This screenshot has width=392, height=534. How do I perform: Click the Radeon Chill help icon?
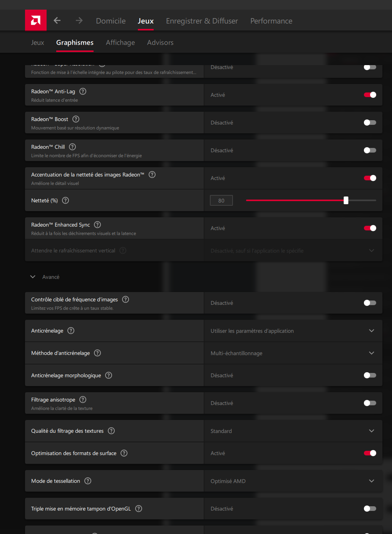click(x=72, y=147)
